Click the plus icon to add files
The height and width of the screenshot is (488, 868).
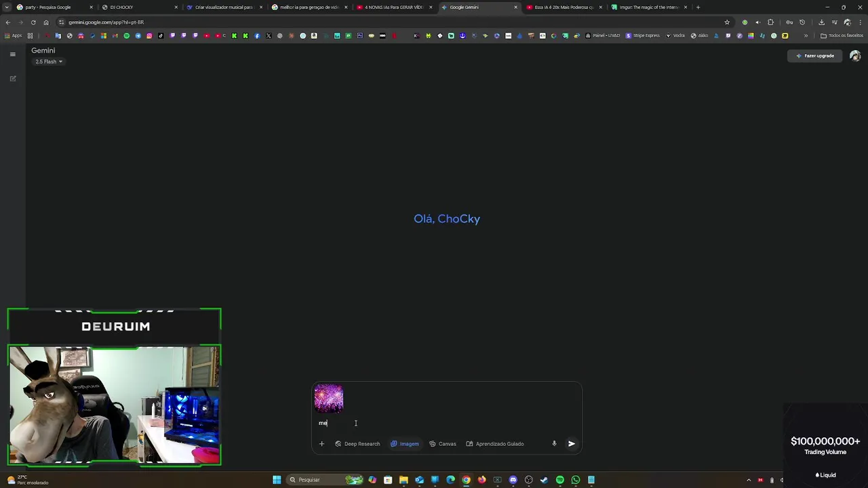(x=321, y=444)
